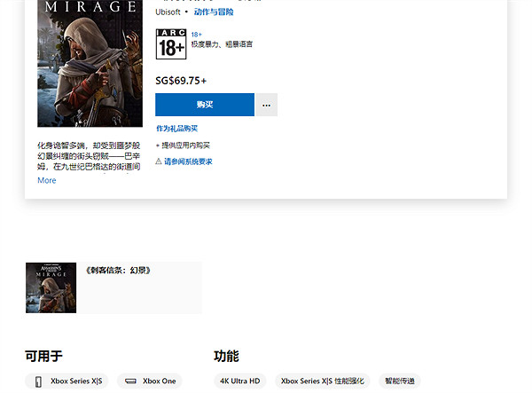Open the 请参阅系统要求 link

(x=188, y=161)
